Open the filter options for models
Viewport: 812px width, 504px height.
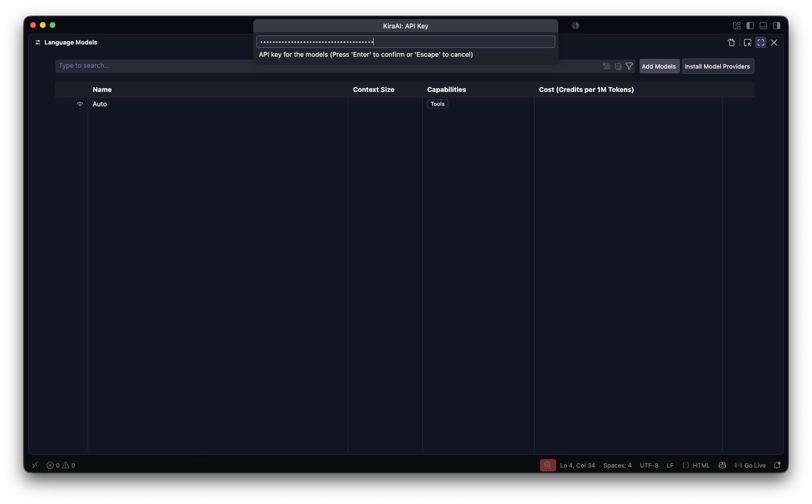(x=629, y=66)
